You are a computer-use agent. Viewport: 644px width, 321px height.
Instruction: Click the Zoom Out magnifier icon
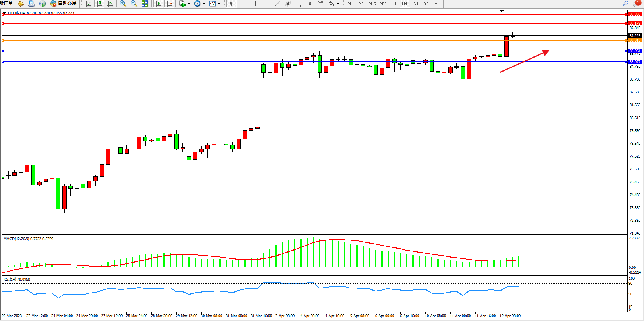134,4
